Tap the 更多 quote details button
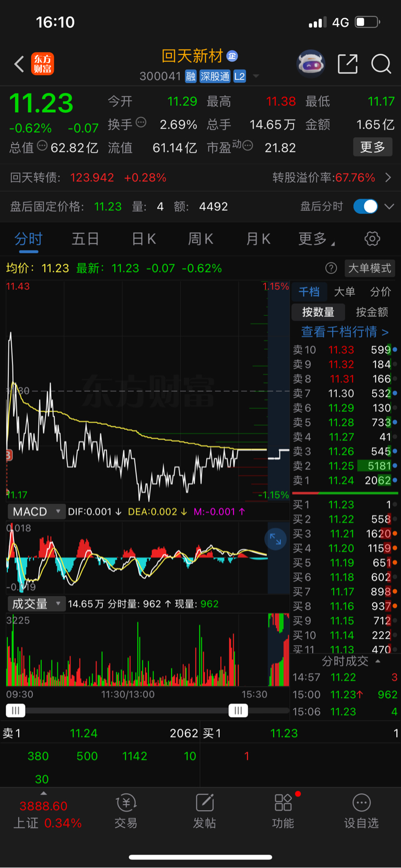This screenshot has height=868, width=401. pos(373,147)
